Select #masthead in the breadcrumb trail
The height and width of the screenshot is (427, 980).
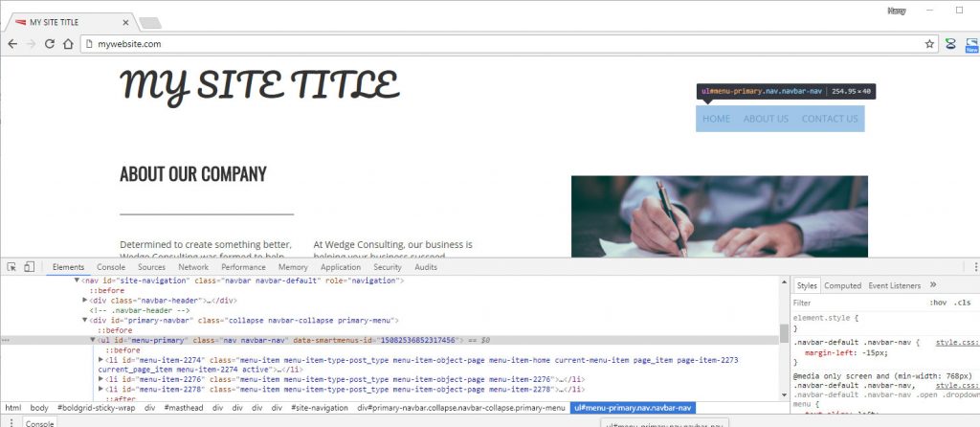point(184,408)
